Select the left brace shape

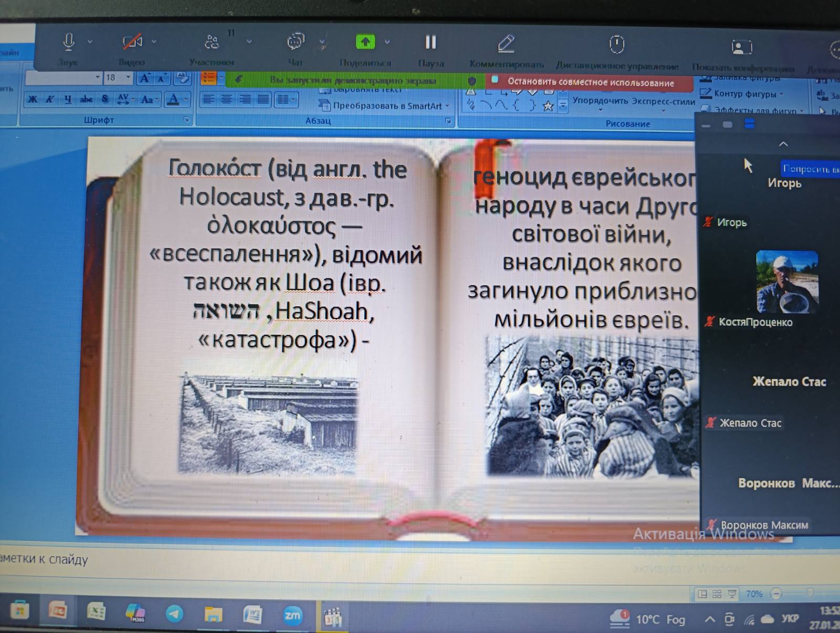516,106
